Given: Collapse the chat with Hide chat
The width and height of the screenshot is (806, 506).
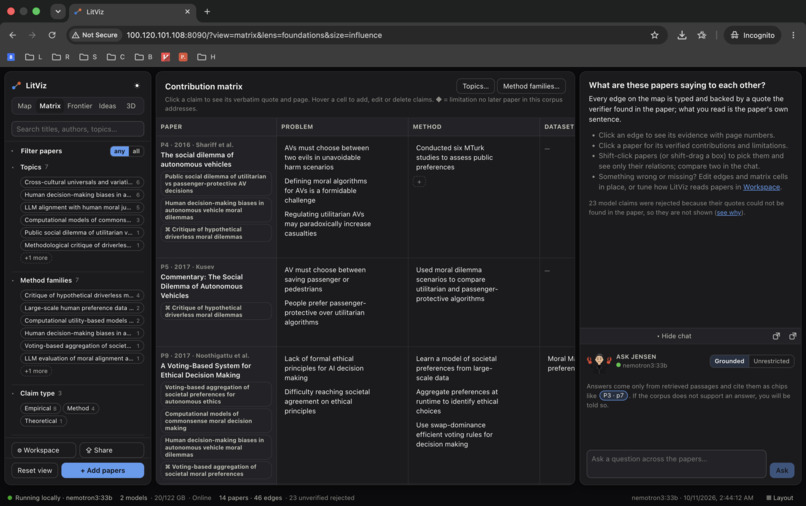Looking at the screenshot, I should (x=674, y=336).
